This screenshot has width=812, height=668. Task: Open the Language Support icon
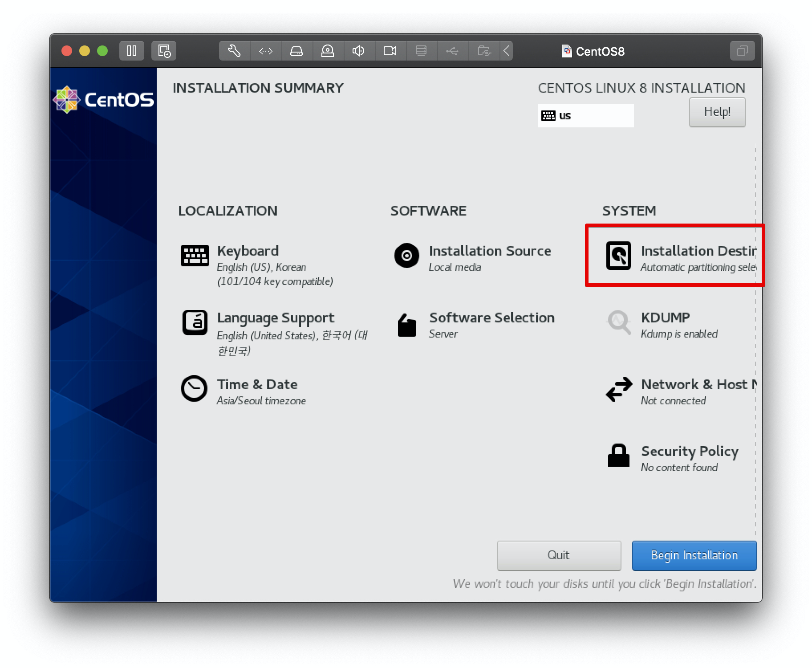(x=195, y=322)
